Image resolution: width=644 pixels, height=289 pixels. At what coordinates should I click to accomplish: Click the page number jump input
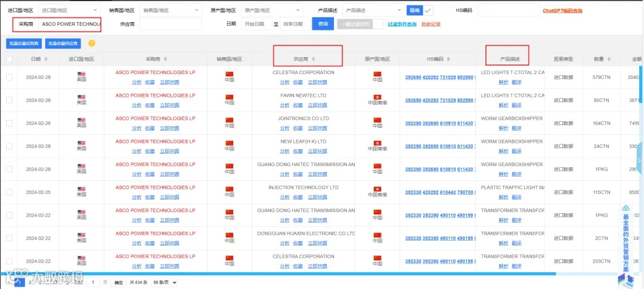coord(94,282)
